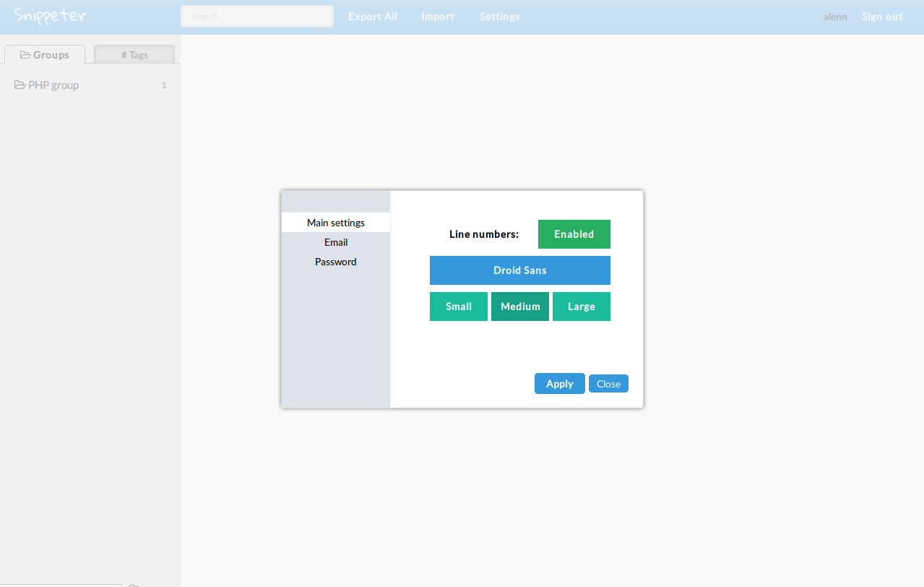Select the Large font size option

[x=581, y=307]
